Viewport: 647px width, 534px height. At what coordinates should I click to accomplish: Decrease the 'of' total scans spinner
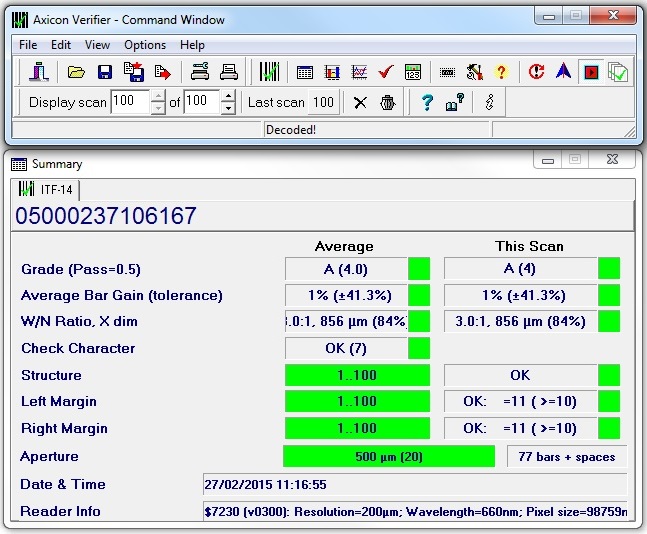click(228, 108)
